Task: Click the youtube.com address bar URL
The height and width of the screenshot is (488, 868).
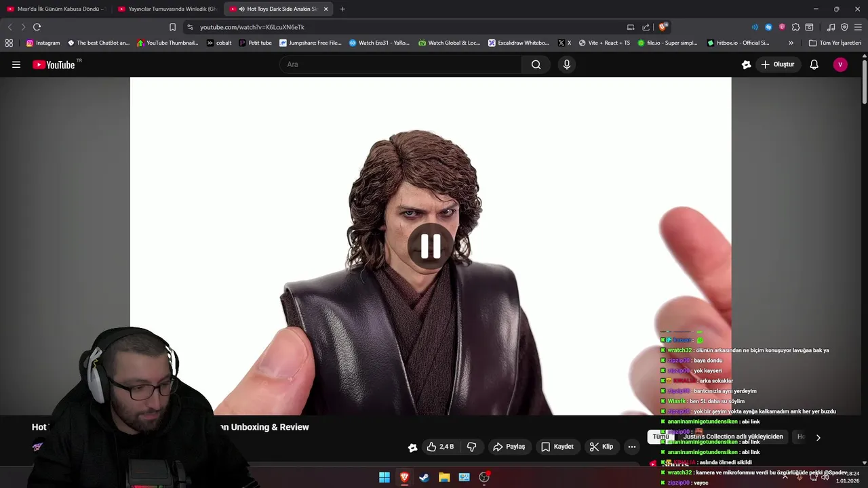Action: click(x=252, y=27)
